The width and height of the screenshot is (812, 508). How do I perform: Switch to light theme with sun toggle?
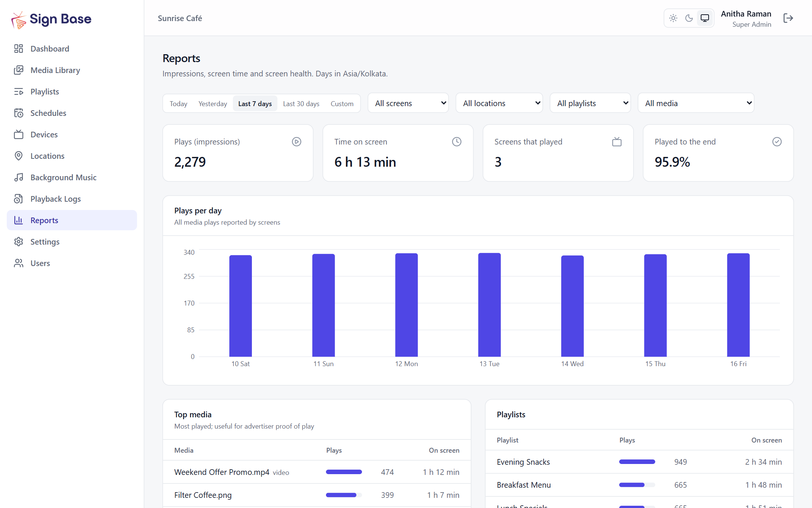point(673,18)
